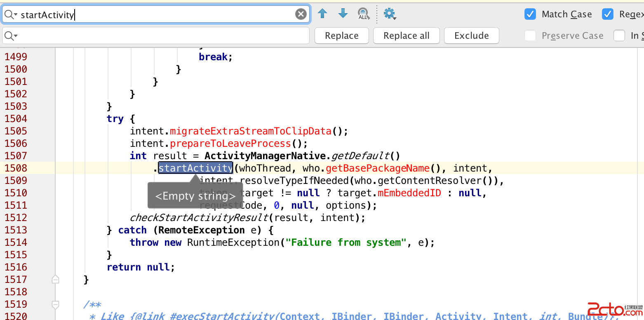644x320 pixels.
Task: Open the search settings gear menu
Action: (389, 14)
